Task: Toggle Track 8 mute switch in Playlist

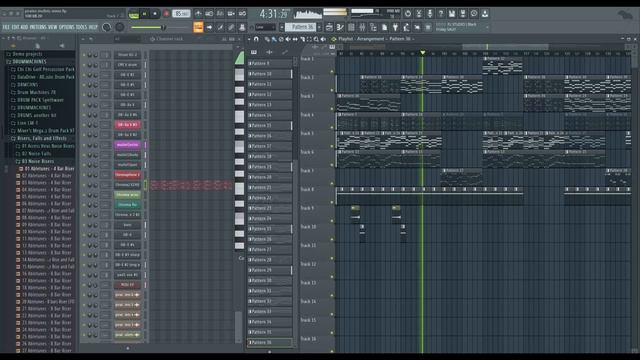Action: pyautogui.click(x=332, y=202)
